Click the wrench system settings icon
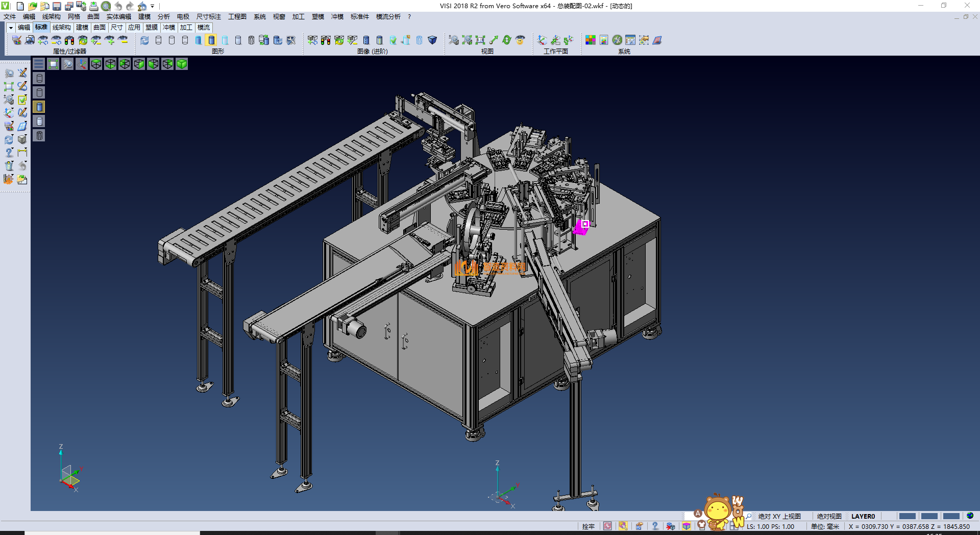 617,40
